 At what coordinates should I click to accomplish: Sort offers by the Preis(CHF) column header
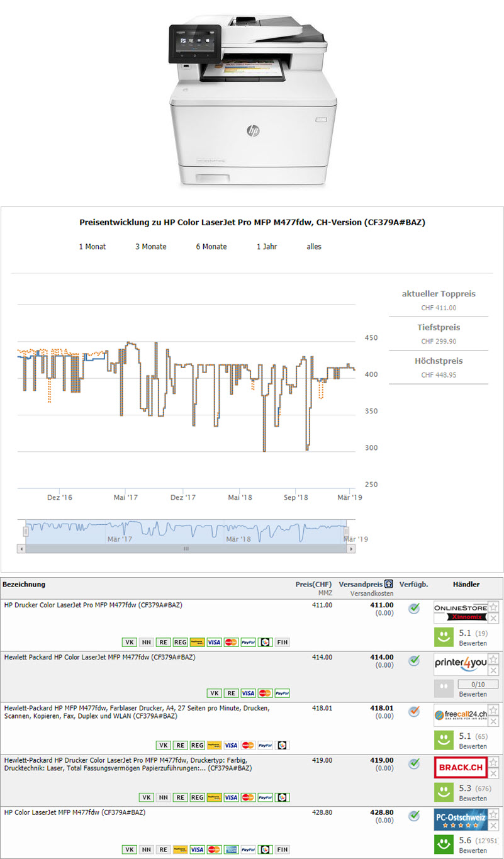[x=313, y=584]
